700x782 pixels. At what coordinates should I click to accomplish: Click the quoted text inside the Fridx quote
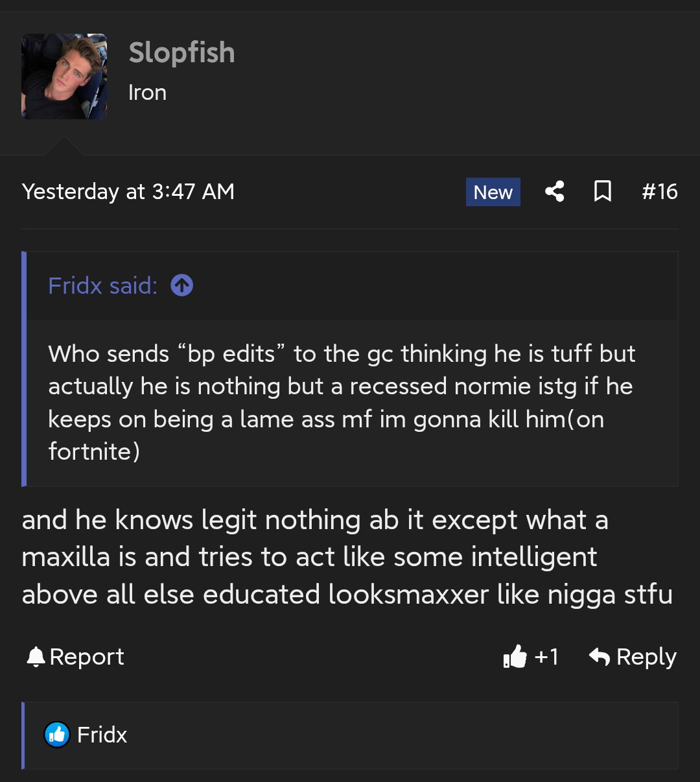[342, 402]
